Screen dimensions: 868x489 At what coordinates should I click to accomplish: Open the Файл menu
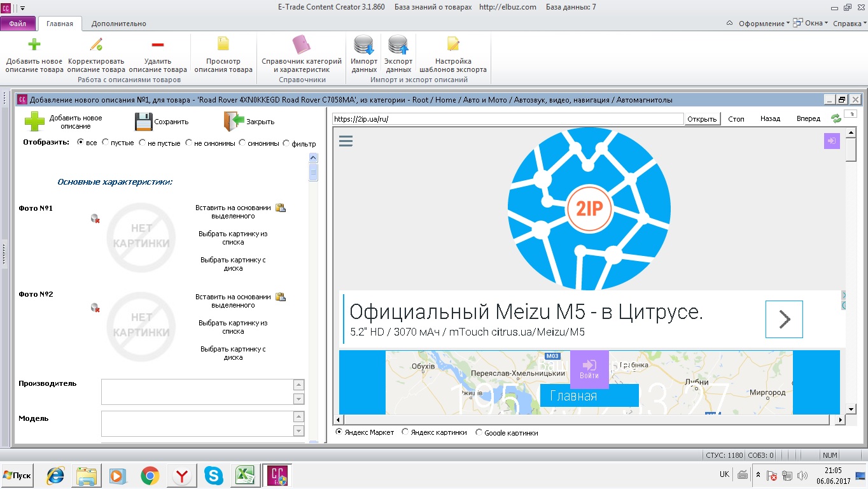click(18, 24)
